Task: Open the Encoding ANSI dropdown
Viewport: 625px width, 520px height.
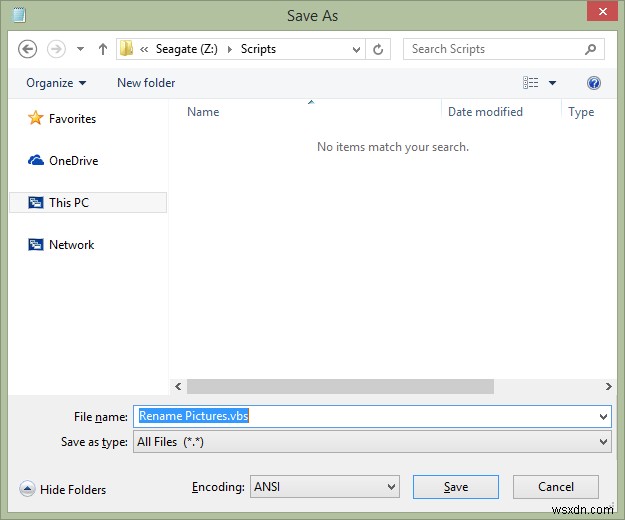Action: coord(324,487)
